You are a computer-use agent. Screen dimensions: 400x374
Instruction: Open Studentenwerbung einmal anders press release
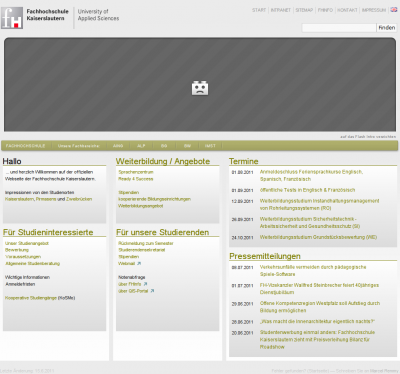pyautogui.click(x=317, y=339)
